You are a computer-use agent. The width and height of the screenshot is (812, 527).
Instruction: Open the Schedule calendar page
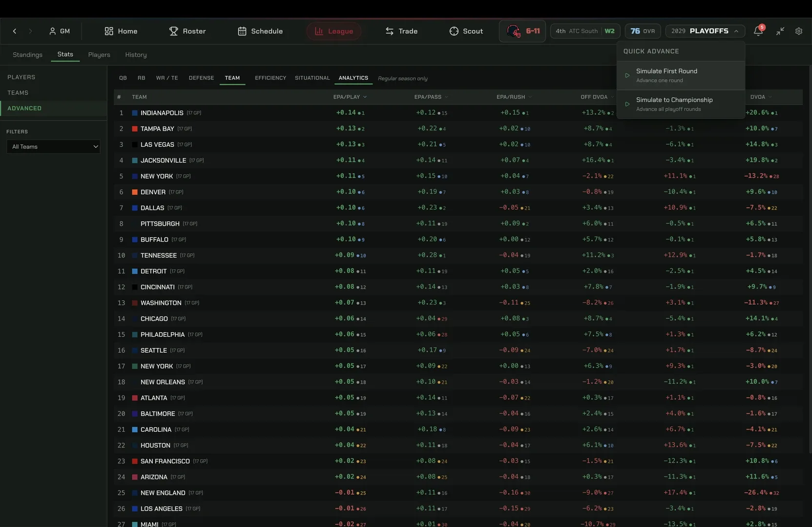[260, 31]
